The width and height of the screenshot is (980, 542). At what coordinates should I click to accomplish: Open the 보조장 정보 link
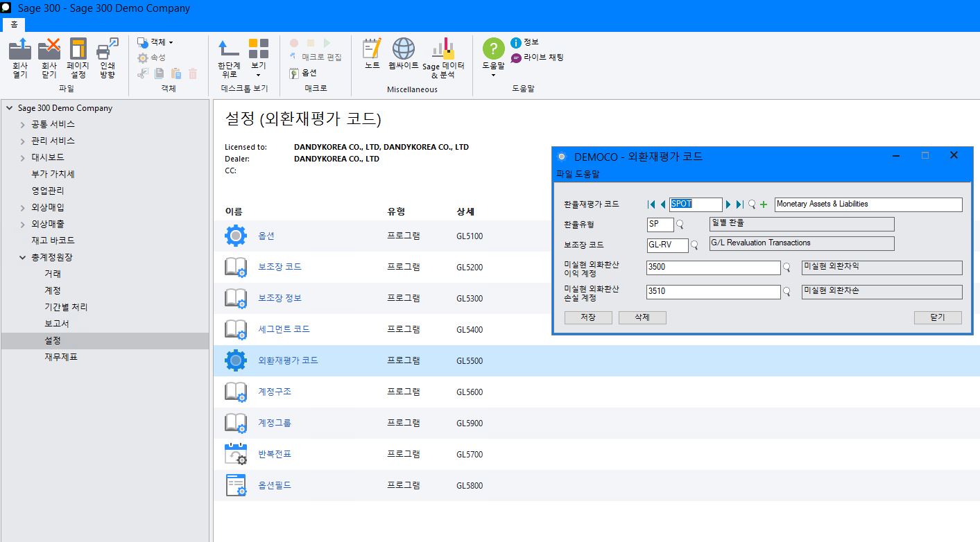pos(280,298)
